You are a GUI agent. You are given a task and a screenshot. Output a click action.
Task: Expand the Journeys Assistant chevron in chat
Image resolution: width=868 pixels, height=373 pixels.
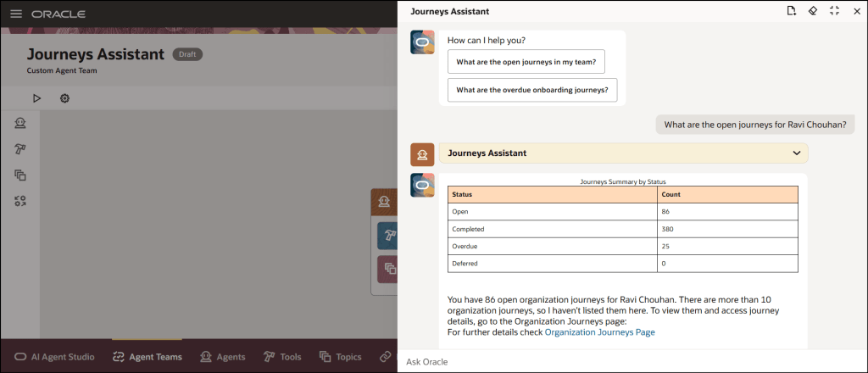[x=796, y=153]
